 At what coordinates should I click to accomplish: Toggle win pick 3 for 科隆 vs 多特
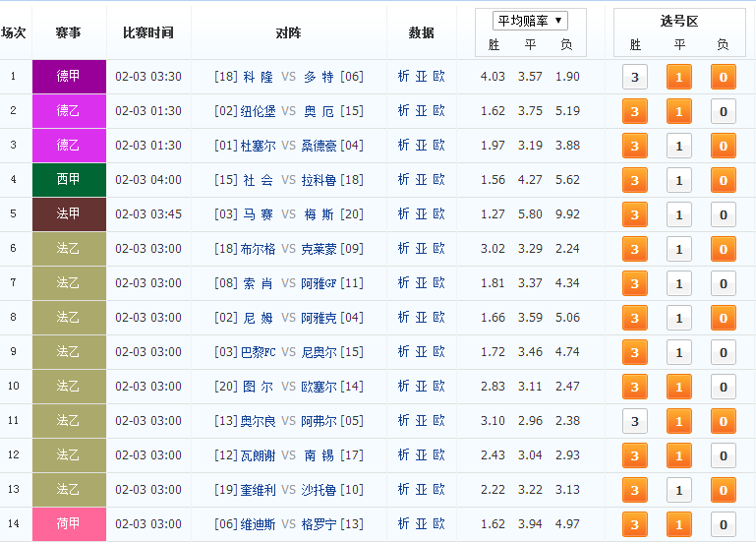[635, 78]
